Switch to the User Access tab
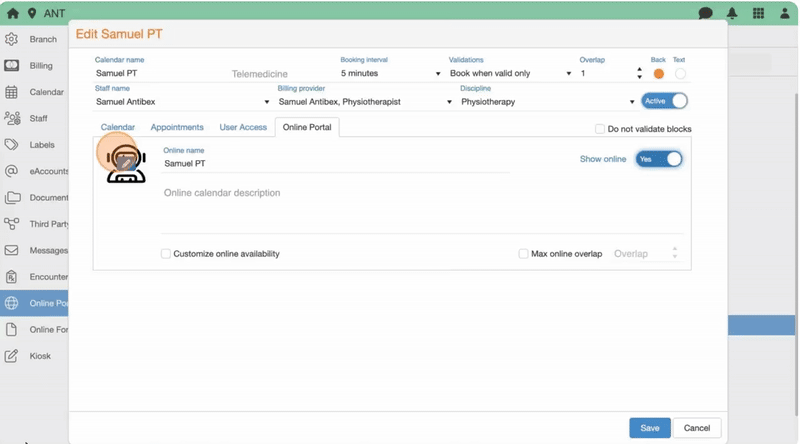This screenshot has width=800, height=444. coord(243,128)
